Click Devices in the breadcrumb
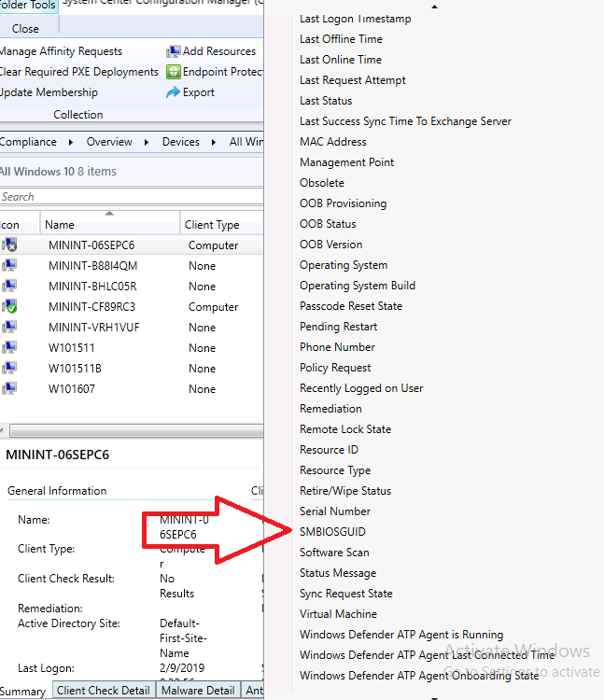The height and width of the screenshot is (700, 604). coord(181,142)
